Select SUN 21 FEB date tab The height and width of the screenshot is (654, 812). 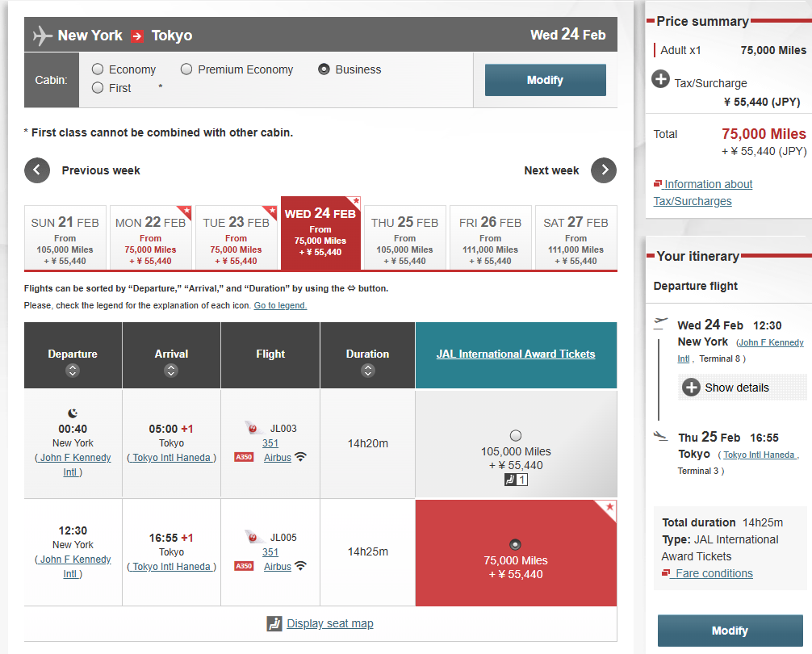[x=65, y=237]
